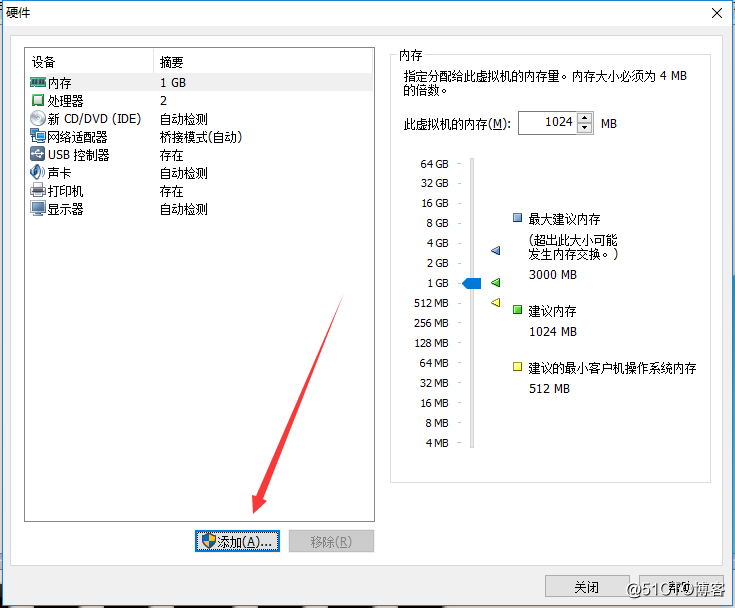735x608 pixels.
Task: Click the USB controller icon
Action: [x=38, y=154]
